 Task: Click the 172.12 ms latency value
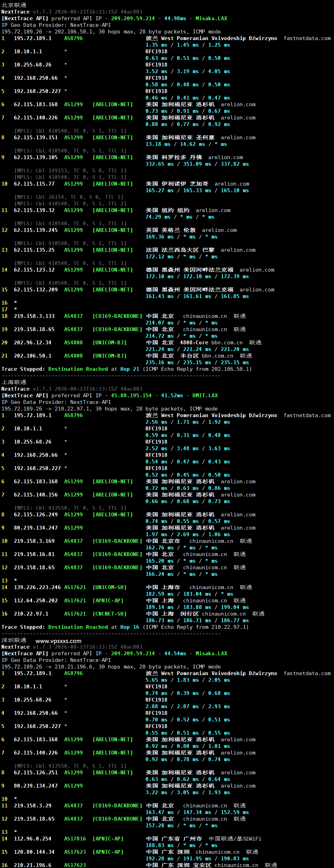[x=160, y=257]
